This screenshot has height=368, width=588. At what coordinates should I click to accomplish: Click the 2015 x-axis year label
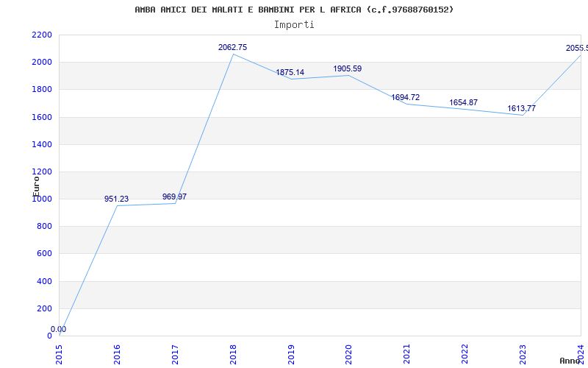tap(59, 354)
